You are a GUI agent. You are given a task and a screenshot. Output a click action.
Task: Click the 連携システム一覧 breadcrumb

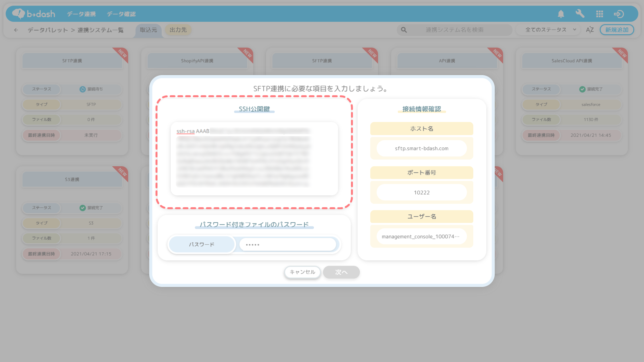[100, 30]
